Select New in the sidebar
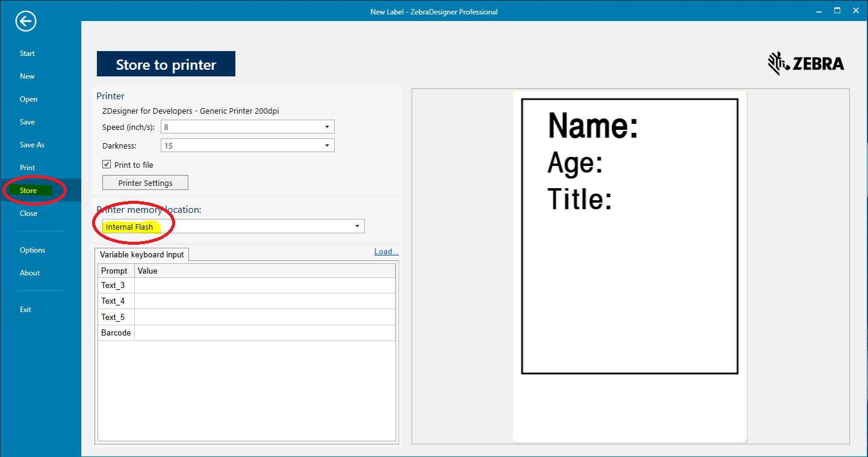This screenshot has width=868, height=457. coord(27,76)
